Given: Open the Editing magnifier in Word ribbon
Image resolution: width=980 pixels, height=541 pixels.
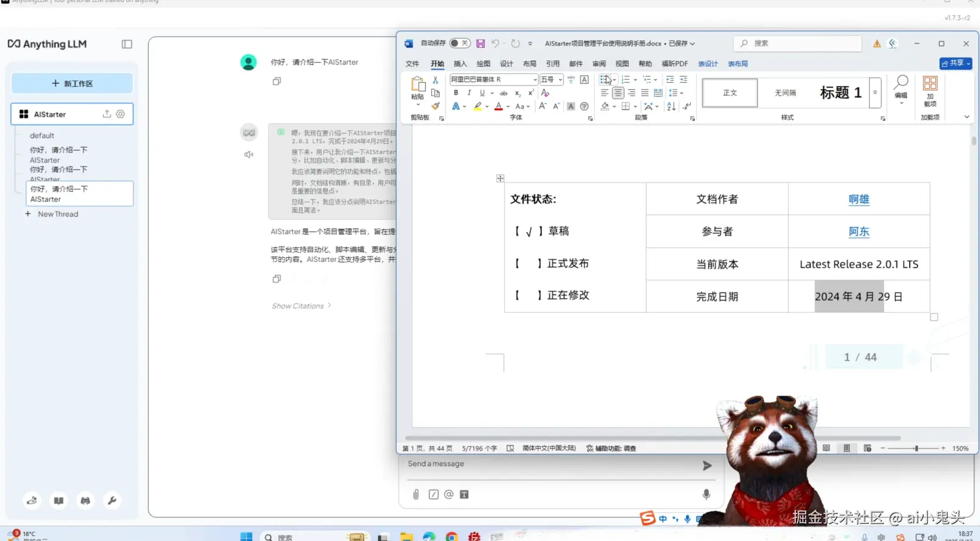Looking at the screenshot, I should click(901, 90).
